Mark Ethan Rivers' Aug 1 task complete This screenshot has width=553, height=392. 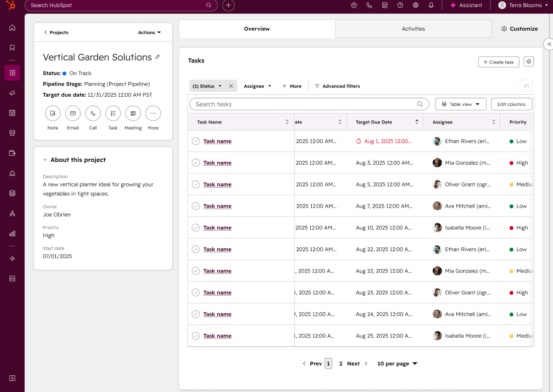coord(196,141)
